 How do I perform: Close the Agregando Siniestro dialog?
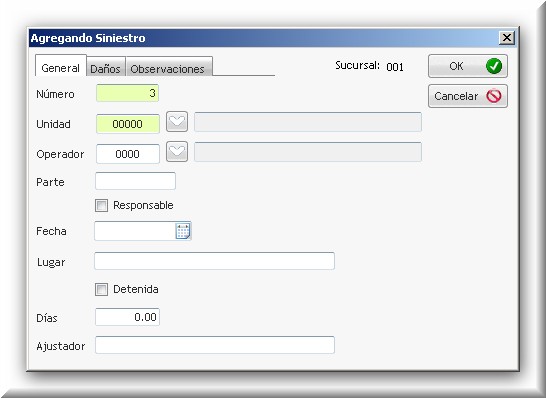pos(507,38)
